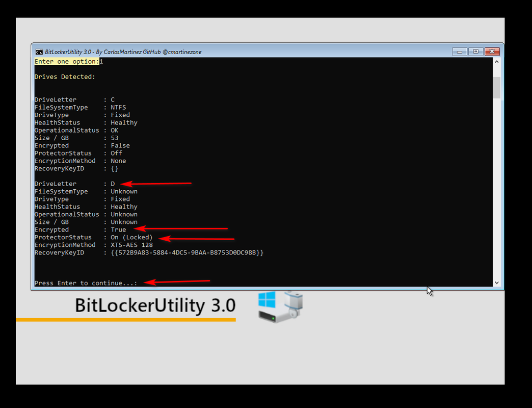
Task: Click drive letter 'D' value
Action: (113, 184)
